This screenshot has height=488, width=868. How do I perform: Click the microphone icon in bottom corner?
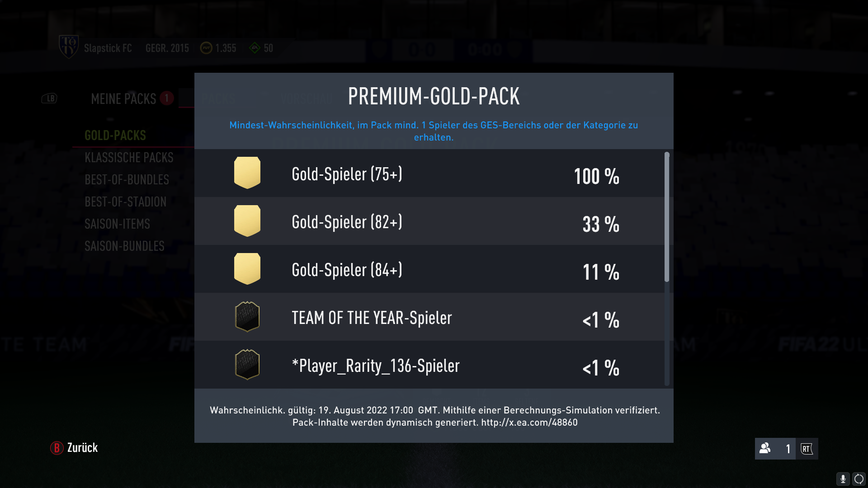843,479
